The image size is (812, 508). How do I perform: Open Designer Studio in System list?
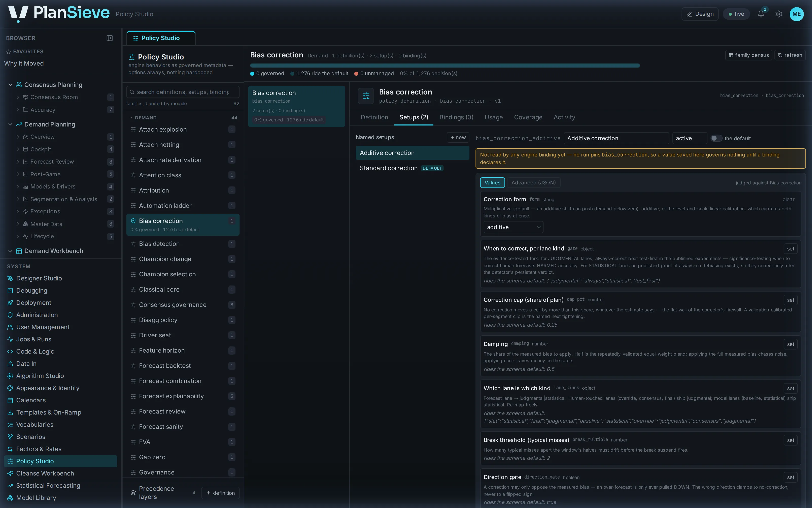61,278
